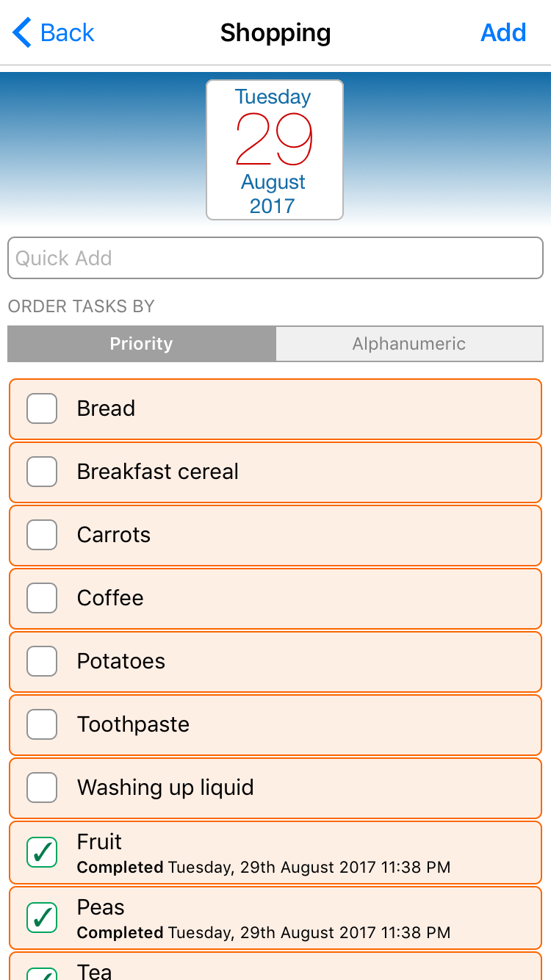Viewport: 551px width, 980px height.
Task: Tap the Add button
Action: pos(503,33)
